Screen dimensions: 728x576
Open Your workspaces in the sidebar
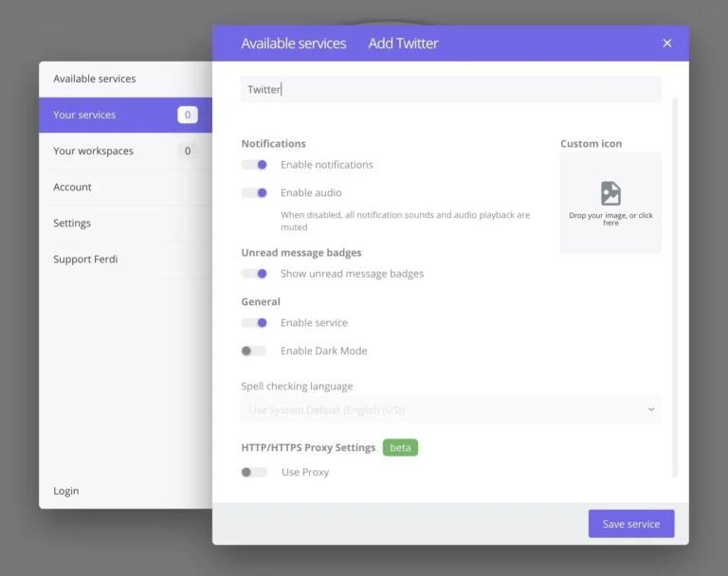pos(125,152)
